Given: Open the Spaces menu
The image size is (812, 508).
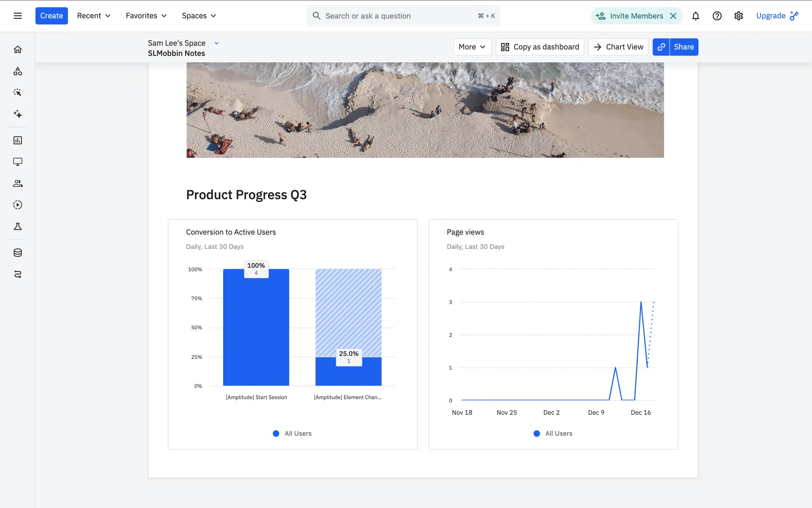Looking at the screenshot, I should (199, 16).
